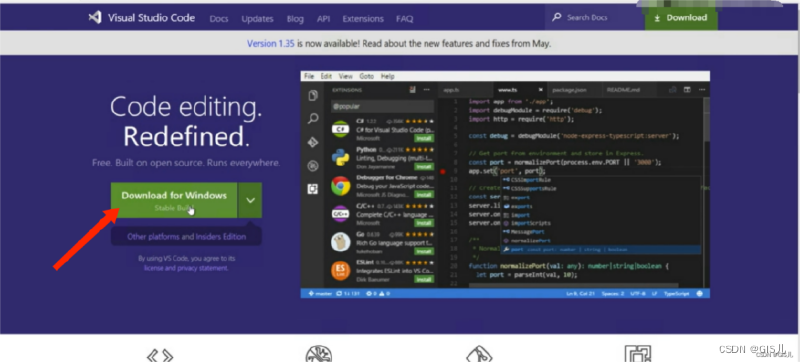Open the FAQ navigation link
Image resolution: width=800 pixels, height=363 pixels.
tap(405, 19)
